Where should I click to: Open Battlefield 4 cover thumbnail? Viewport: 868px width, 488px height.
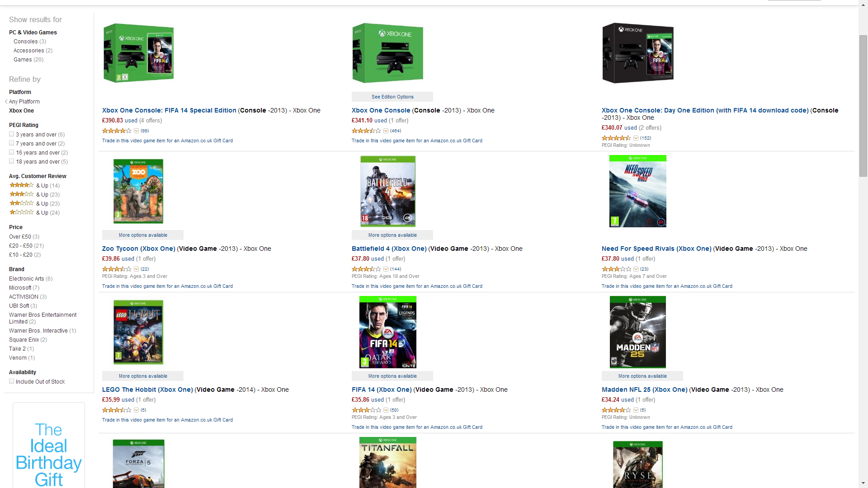click(x=388, y=191)
